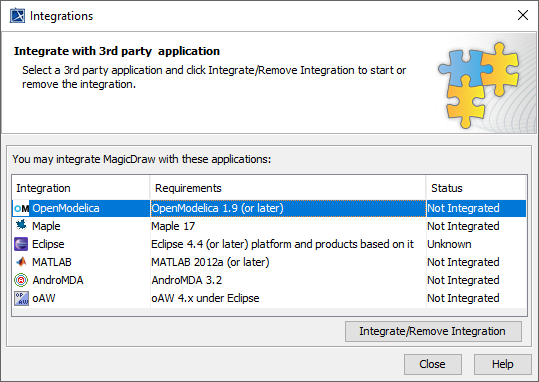Image resolution: width=539 pixels, height=382 pixels.
Task: Click the oAW icon
Action: tap(21, 298)
